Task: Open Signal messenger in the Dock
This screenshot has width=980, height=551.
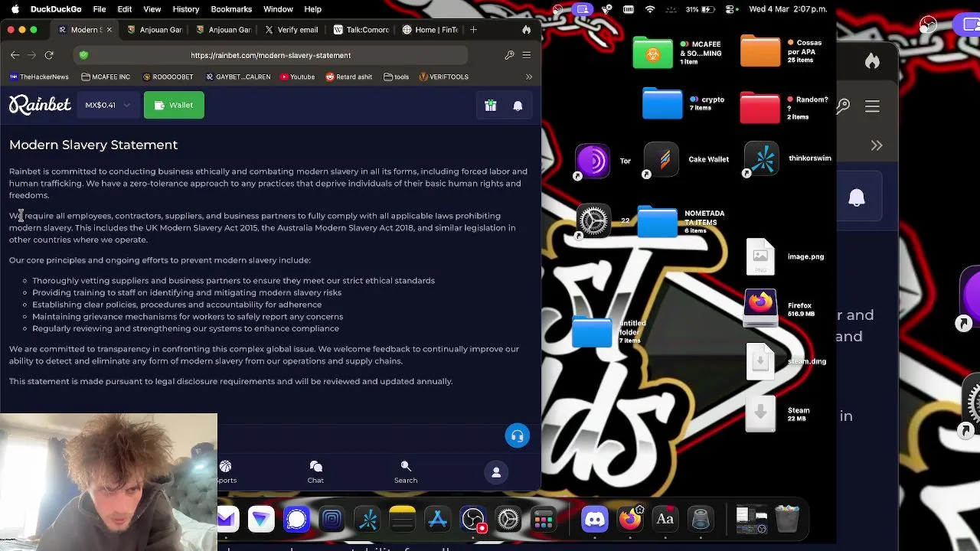Action: click(x=297, y=520)
